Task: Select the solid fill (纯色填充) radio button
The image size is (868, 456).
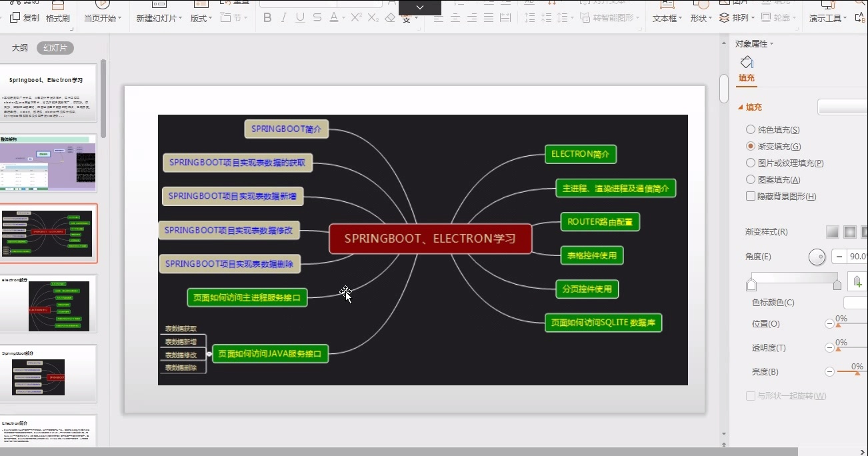Action: coord(751,130)
